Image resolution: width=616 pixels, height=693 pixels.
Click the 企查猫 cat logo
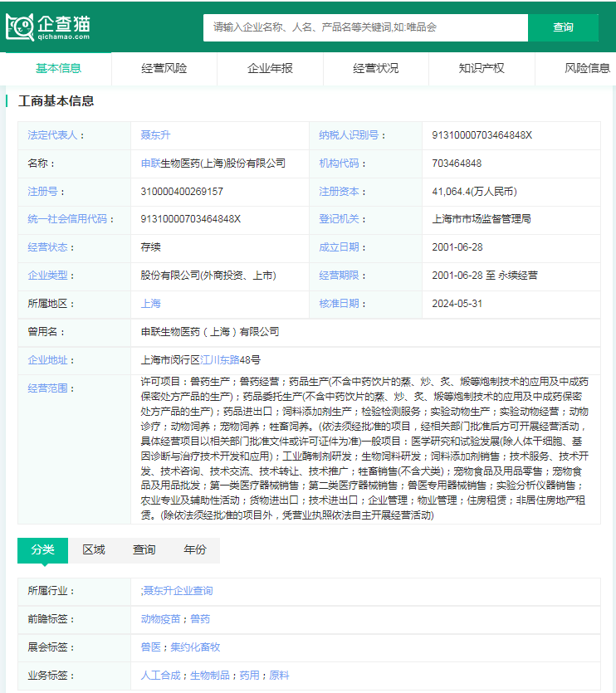point(48,27)
